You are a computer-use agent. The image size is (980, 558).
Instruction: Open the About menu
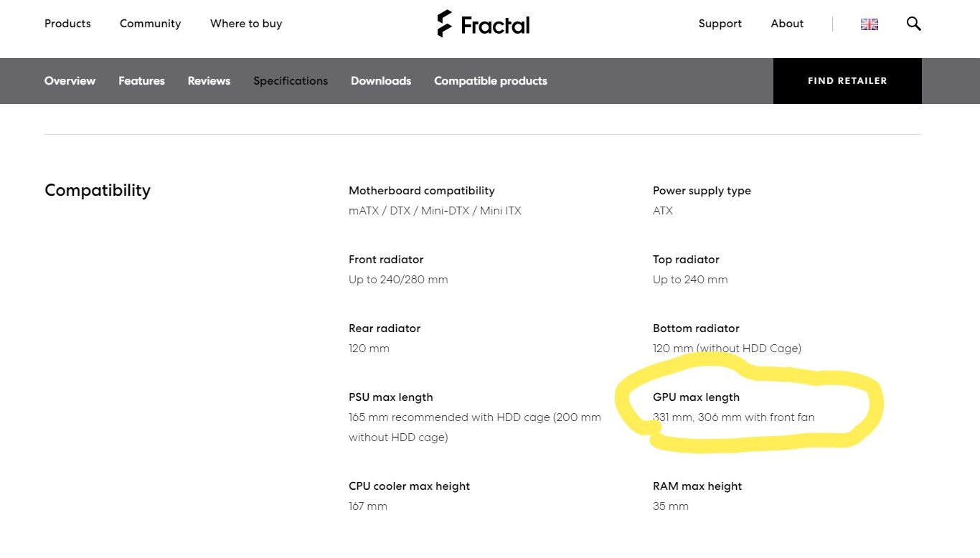787,24
